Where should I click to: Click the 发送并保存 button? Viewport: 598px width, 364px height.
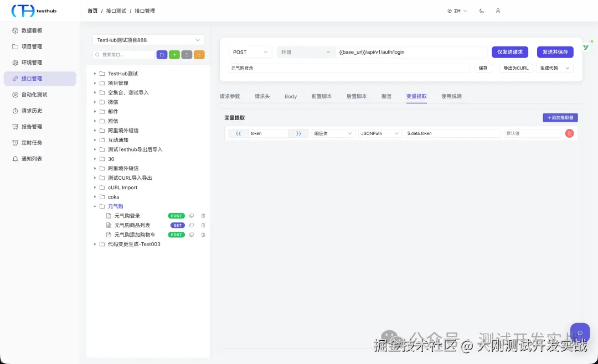[x=555, y=52]
